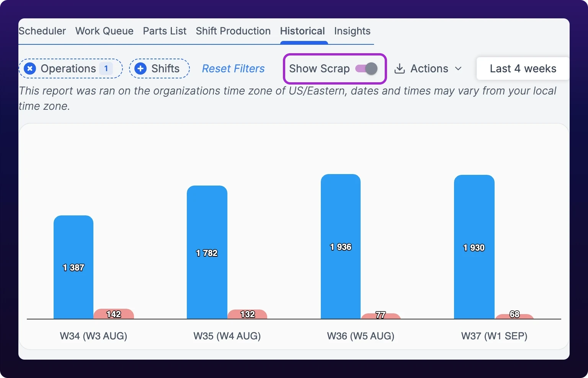Click the red scrap bar labeled 77
The height and width of the screenshot is (378, 588).
tap(381, 316)
